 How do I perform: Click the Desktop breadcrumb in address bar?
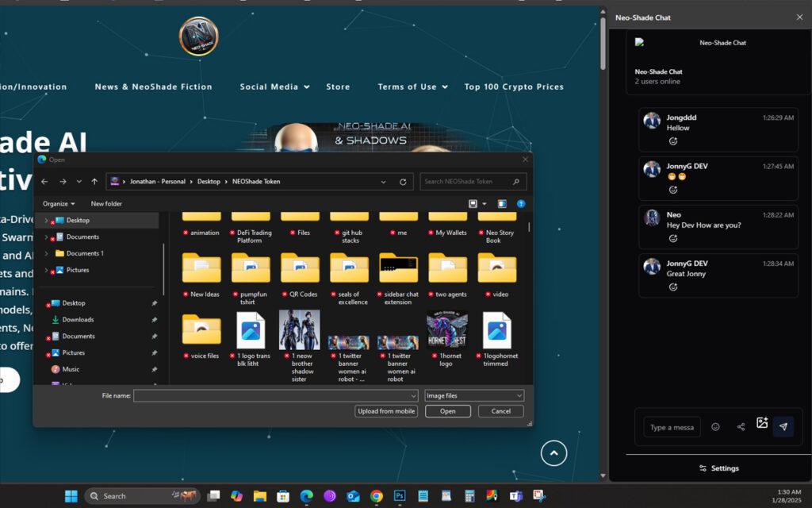click(x=209, y=182)
